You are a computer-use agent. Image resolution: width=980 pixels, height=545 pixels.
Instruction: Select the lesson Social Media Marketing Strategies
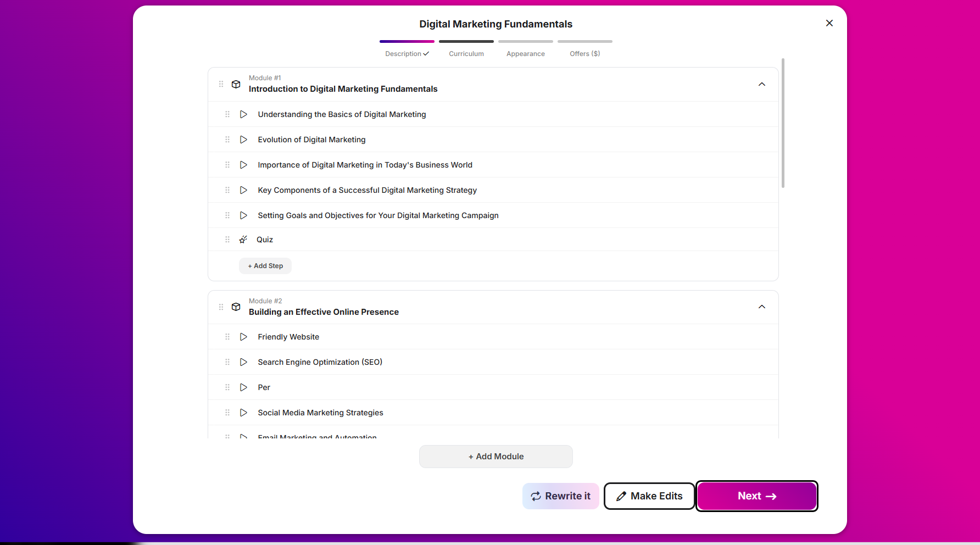[x=320, y=413]
